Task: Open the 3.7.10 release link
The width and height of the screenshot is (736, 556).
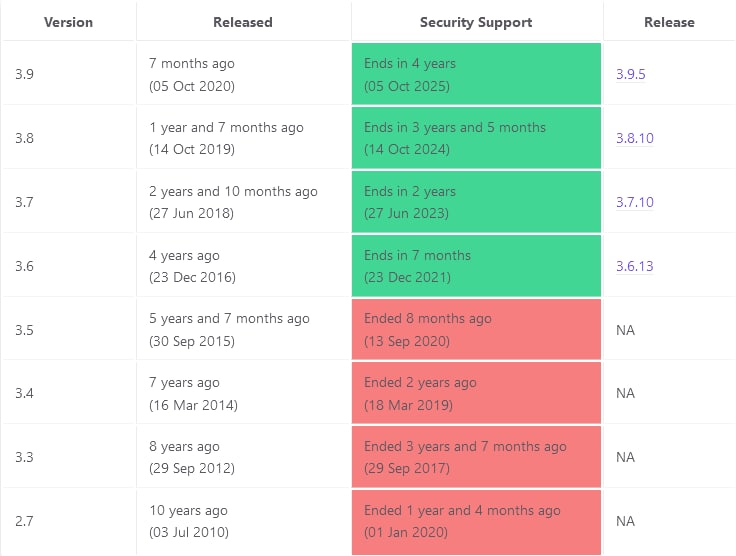Action: pos(635,202)
